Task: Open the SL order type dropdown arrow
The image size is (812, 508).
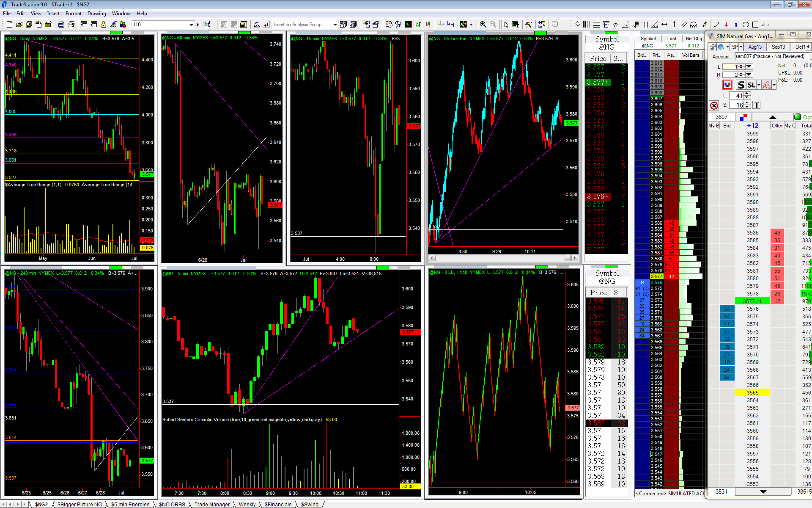Action: coord(759,85)
